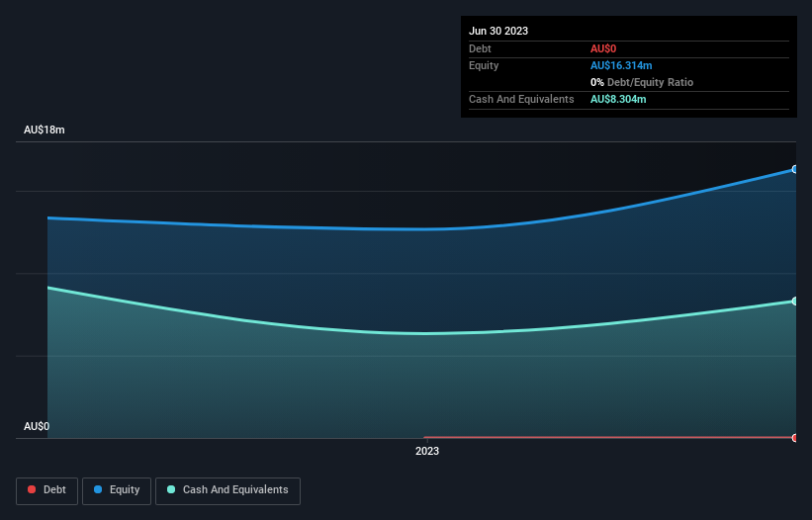The image size is (812, 520).
Task: Click the Debt label in tooltip
Action: click(x=480, y=48)
